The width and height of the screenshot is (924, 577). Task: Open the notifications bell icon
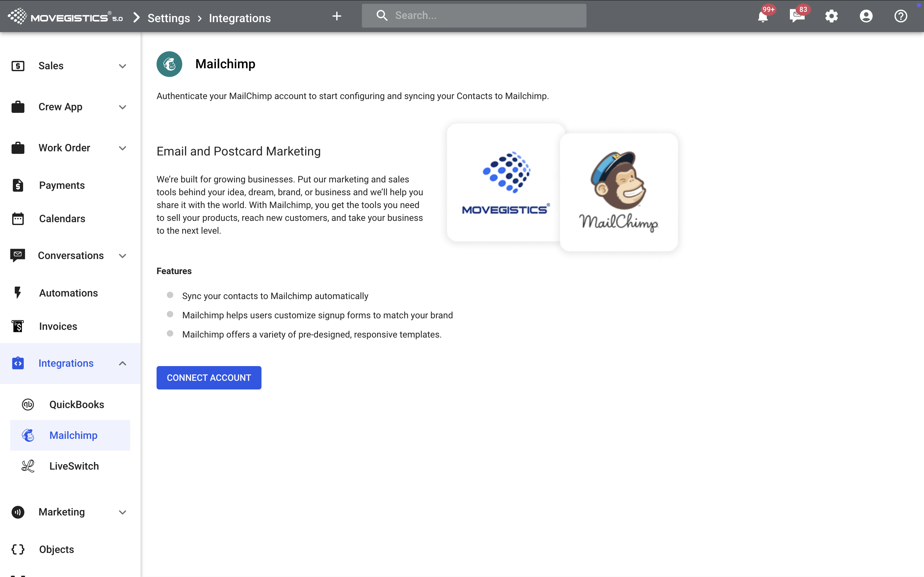(763, 16)
